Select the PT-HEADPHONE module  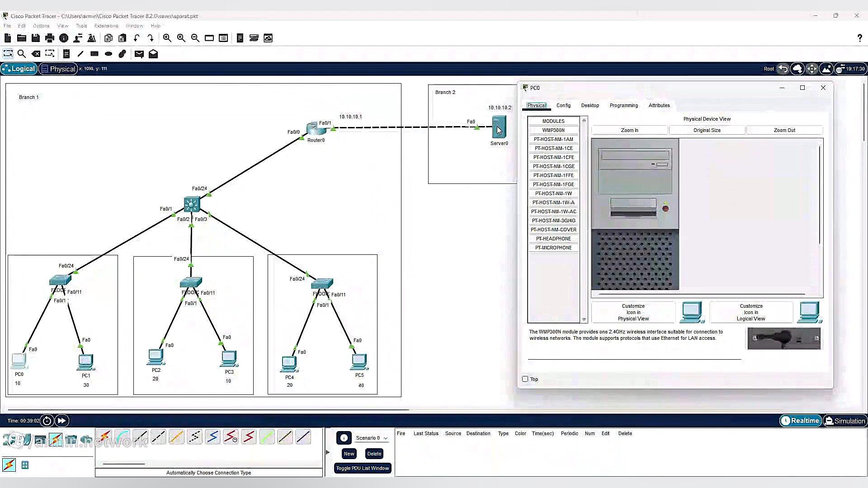coord(553,239)
